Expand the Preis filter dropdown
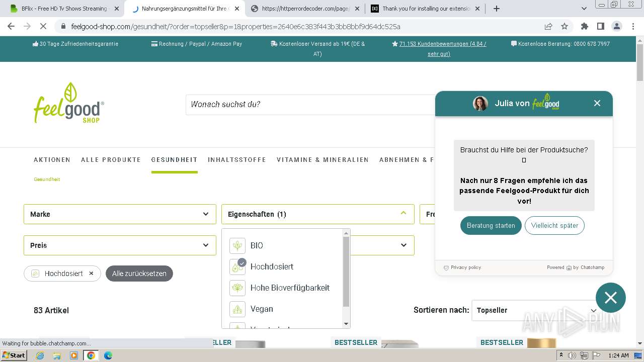Viewport: 644px width, 362px height. (x=120, y=245)
